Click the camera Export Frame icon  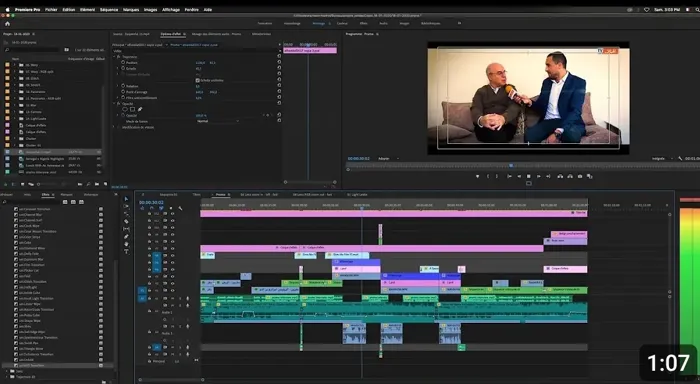(580, 176)
